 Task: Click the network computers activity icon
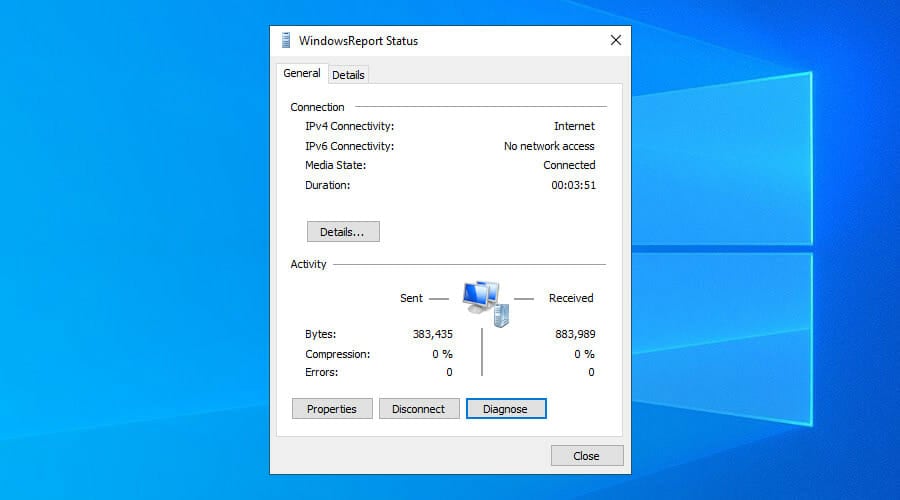pos(486,304)
